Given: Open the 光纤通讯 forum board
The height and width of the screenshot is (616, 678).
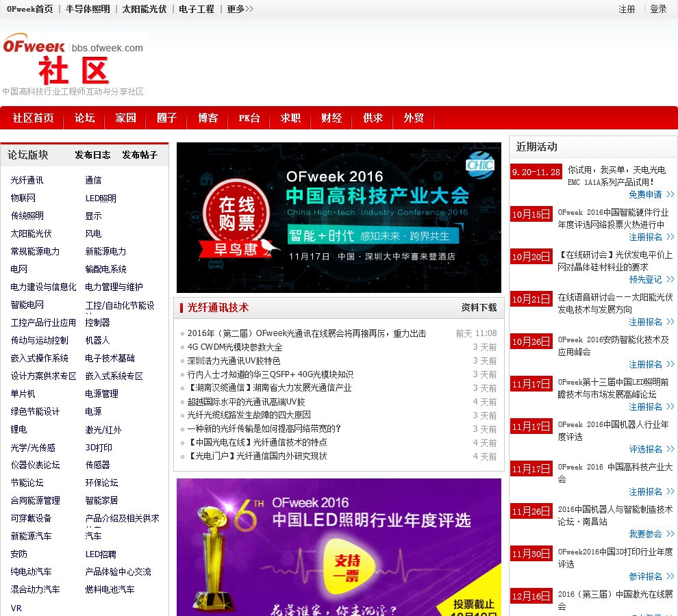Looking at the screenshot, I should [27, 180].
